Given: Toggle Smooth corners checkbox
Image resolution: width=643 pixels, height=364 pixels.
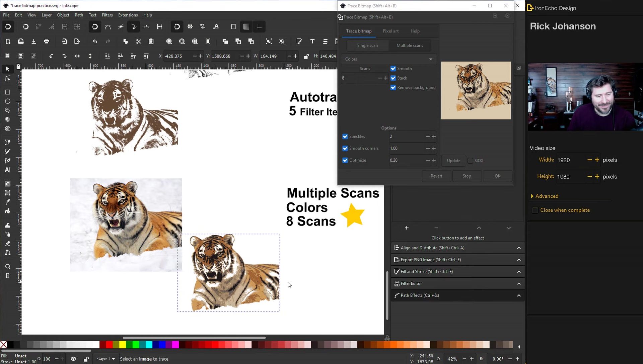Looking at the screenshot, I should (x=345, y=148).
